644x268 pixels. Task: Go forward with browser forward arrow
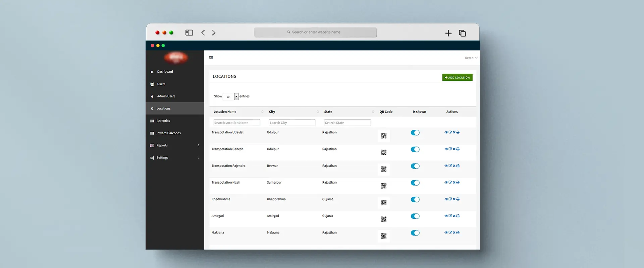(214, 32)
